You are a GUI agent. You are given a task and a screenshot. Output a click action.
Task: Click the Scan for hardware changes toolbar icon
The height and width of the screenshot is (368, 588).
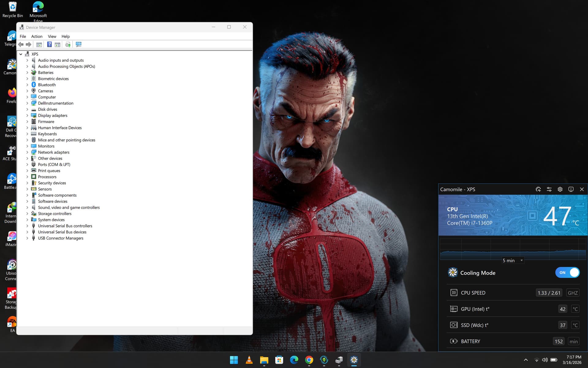[79, 44]
